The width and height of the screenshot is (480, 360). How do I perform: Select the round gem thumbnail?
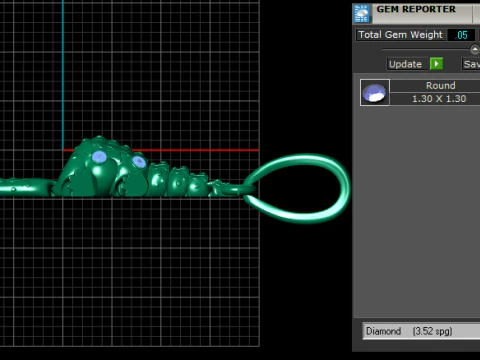point(375,92)
